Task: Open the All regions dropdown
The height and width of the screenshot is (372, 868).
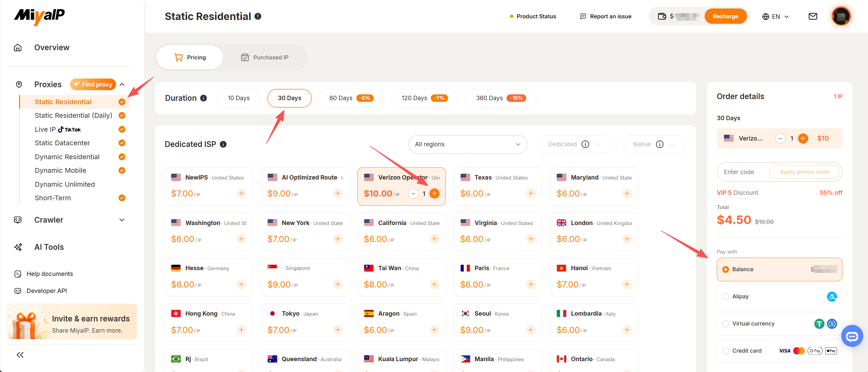Action: (467, 144)
